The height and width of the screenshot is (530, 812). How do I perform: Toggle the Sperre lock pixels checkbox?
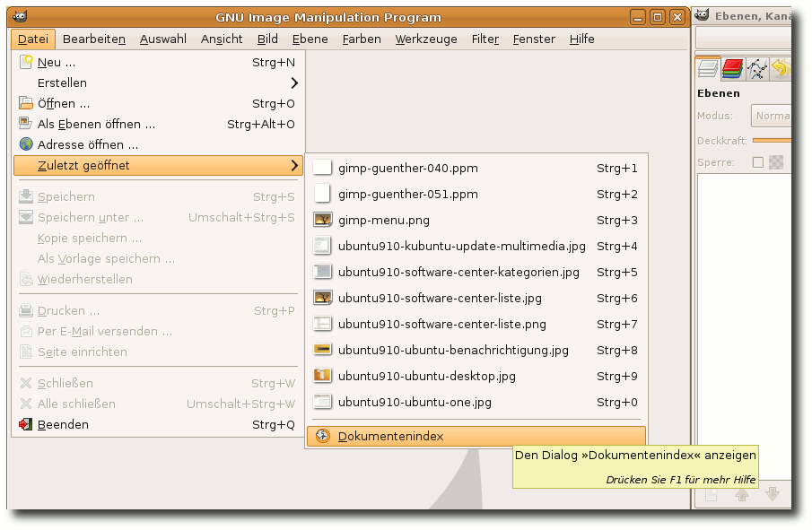pos(758,162)
